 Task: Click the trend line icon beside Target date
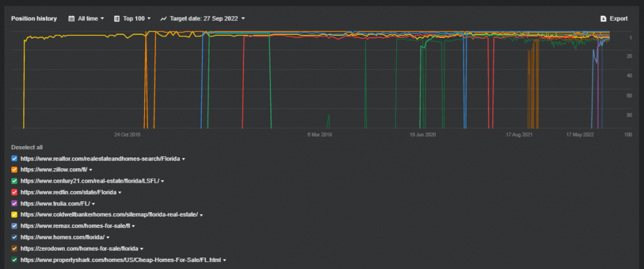[164, 18]
